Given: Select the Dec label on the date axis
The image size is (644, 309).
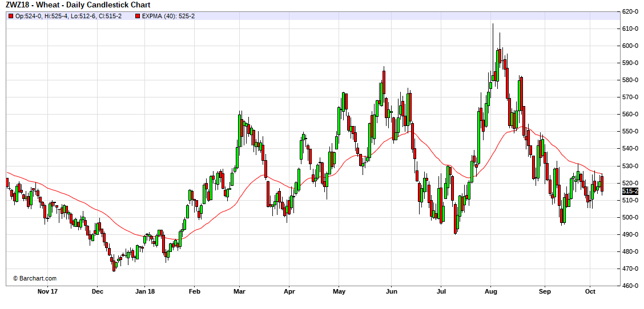Looking at the screenshot, I should pyautogui.click(x=97, y=292).
